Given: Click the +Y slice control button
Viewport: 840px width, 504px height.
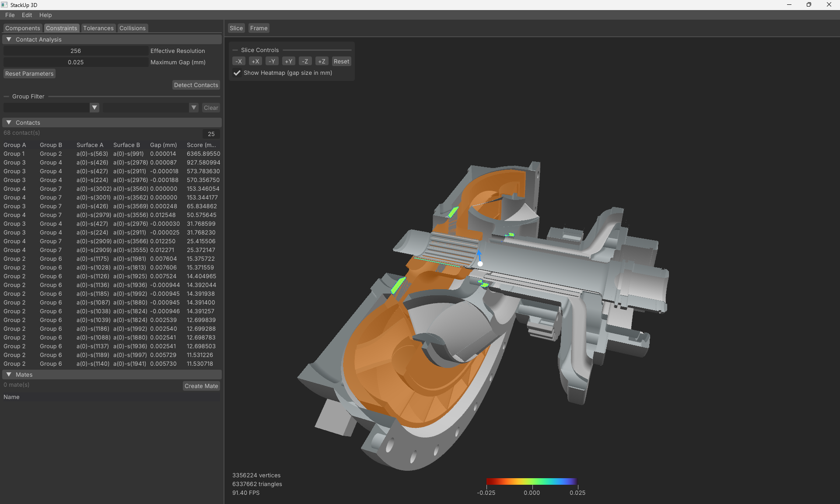Looking at the screenshot, I should 289,61.
